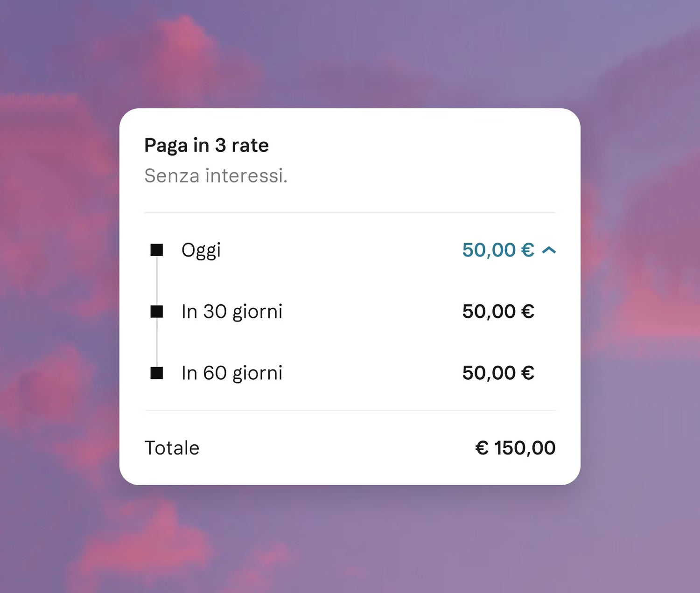Select the In 30 giorni label
The height and width of the screenshot is (593, 700).
tap(232, 312)
